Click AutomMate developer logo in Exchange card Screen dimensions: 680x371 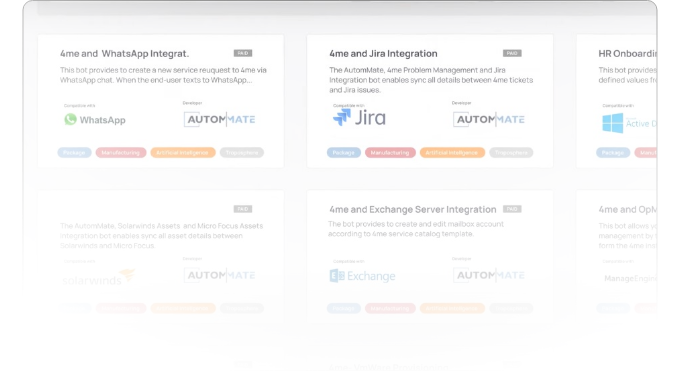(x=489, y=275)
